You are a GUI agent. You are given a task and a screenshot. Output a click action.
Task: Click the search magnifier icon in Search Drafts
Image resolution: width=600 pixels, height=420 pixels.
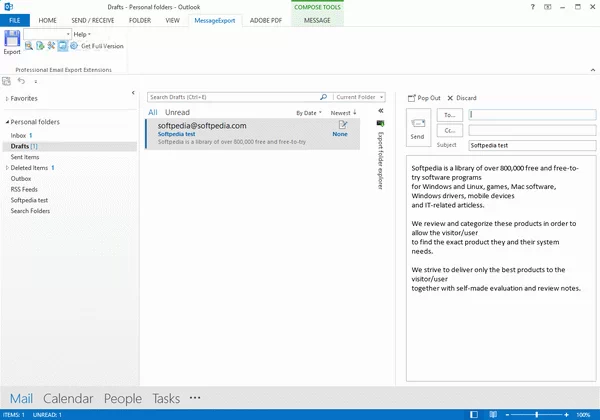click(x=323, y=97)
